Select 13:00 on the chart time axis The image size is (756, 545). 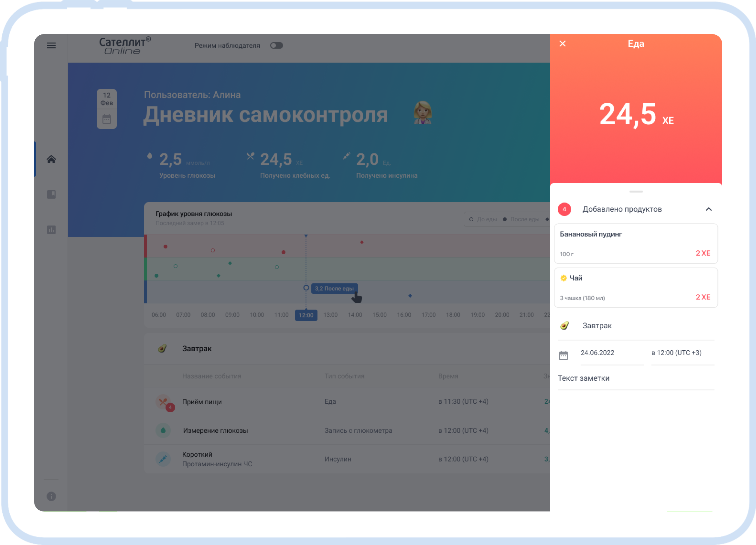coord(330,315)
